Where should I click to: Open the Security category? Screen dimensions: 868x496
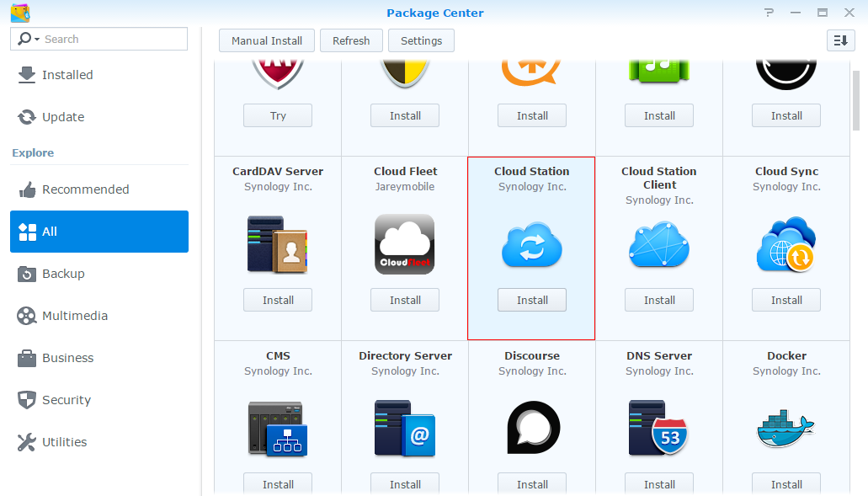pyautogui.click(x=99, y=400)
